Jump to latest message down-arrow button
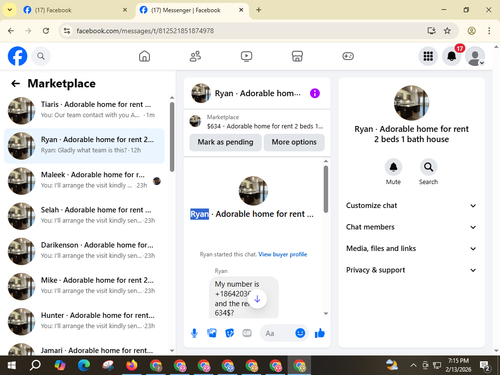This screenshot has height=375, width=500. tap(257, 299)
